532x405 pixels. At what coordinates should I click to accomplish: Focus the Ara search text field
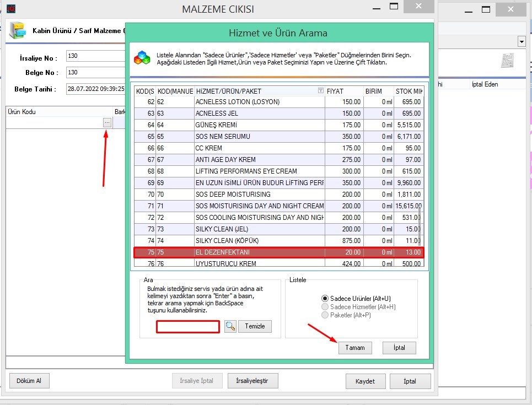click(188, 327)
